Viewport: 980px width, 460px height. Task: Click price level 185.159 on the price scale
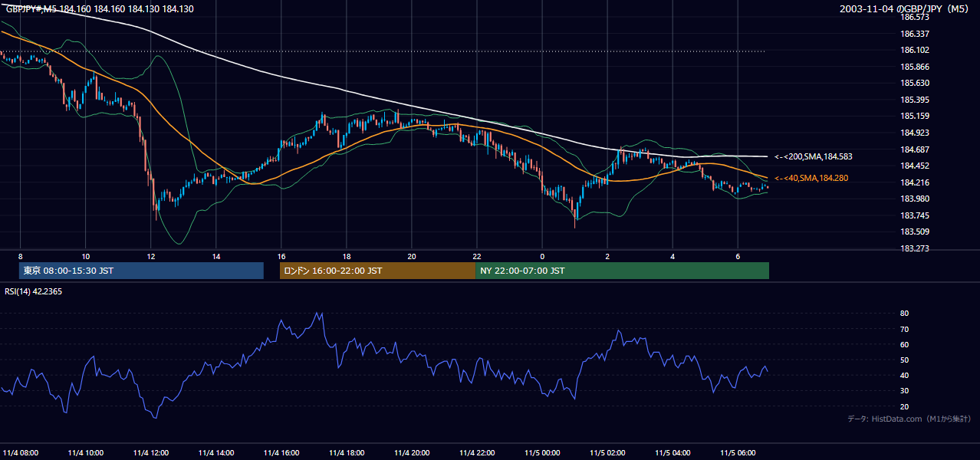pos(915,116)
